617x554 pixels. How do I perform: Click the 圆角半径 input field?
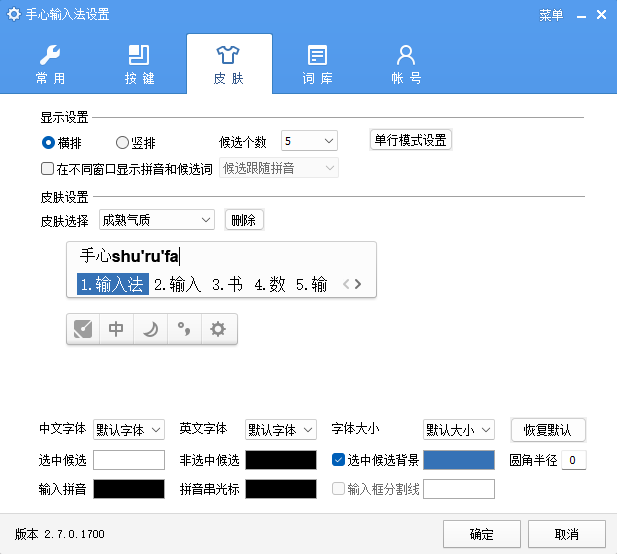[x=574, y=460]
